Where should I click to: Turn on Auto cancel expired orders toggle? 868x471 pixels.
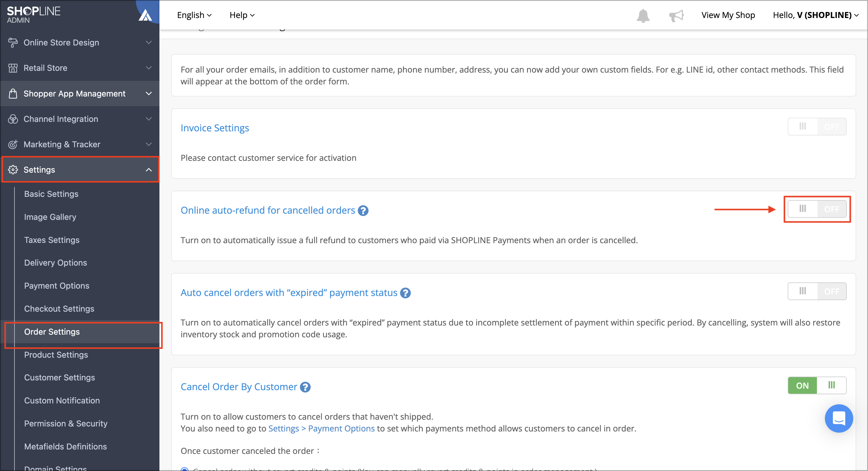[817, 291]
